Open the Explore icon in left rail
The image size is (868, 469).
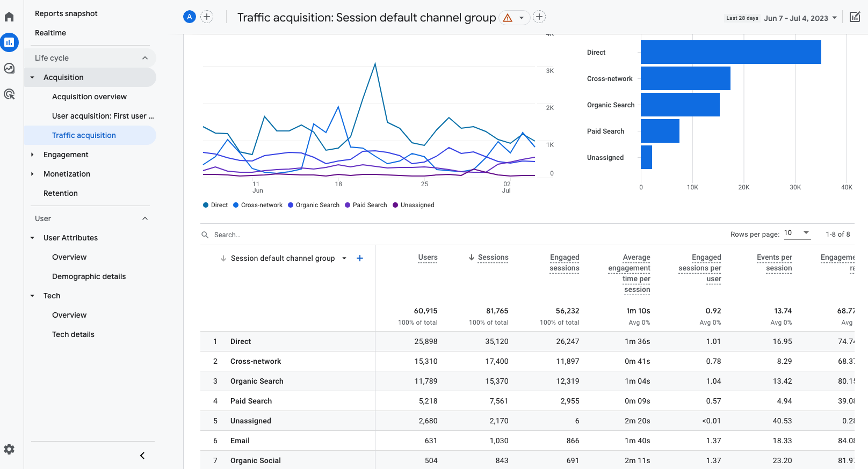point(9,68)
